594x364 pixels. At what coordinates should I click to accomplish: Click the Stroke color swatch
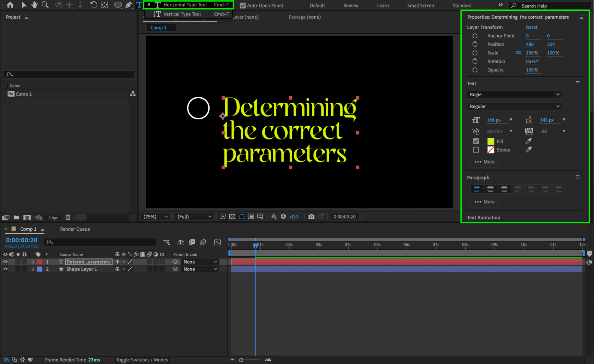(x=491, y=150)
